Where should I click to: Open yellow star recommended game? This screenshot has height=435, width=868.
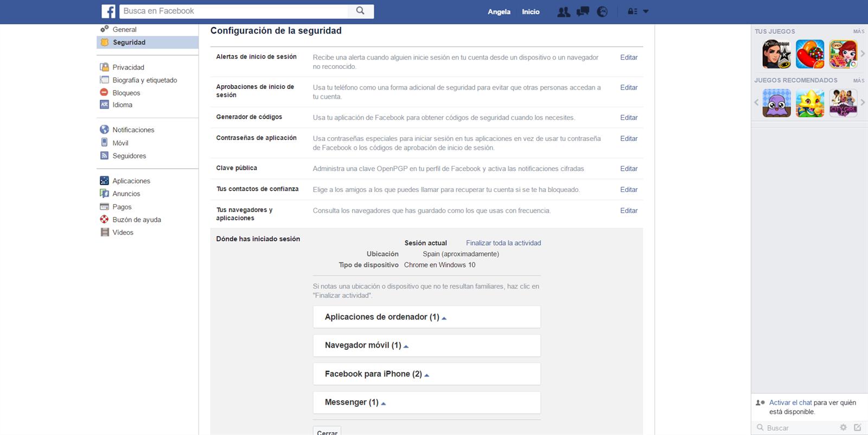click(x=810, y=103)
